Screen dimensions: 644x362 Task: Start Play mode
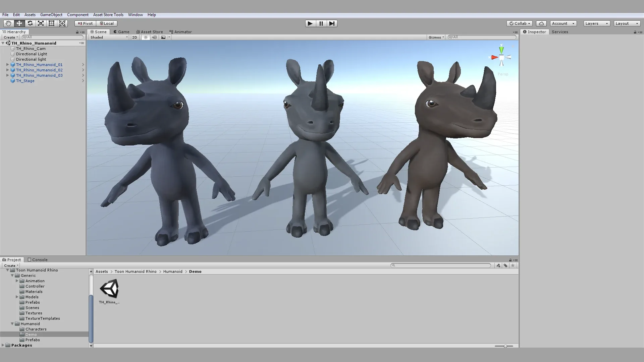(310, 23)
